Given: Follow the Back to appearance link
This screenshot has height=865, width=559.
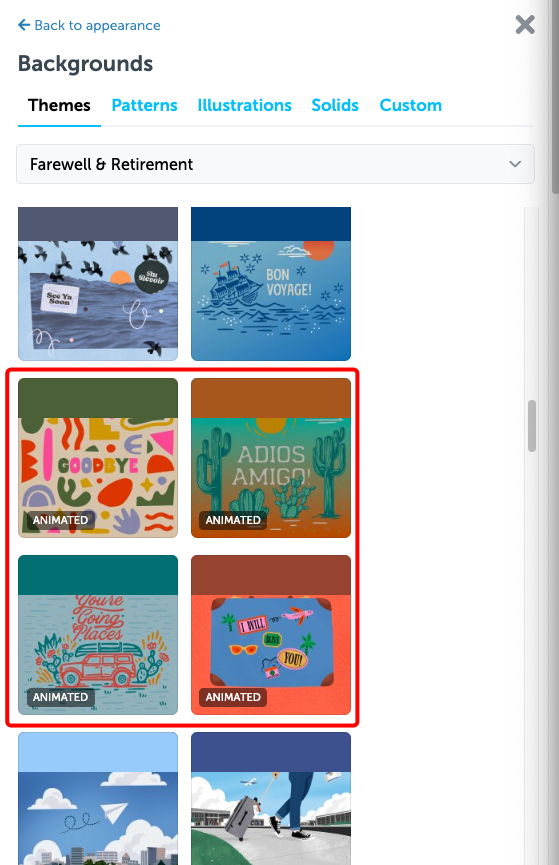Looking at the screenshot, I should pyautogui.click(x=97, y=25).
